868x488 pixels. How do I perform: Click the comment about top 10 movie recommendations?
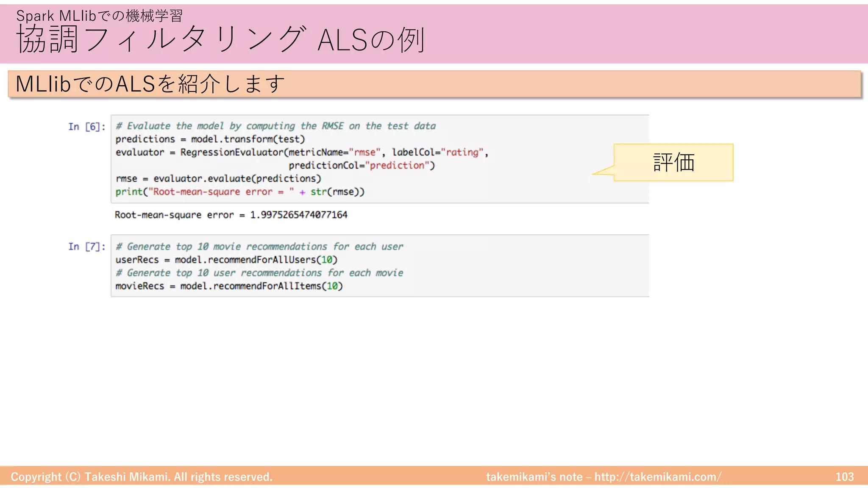(x=259, y=247)
